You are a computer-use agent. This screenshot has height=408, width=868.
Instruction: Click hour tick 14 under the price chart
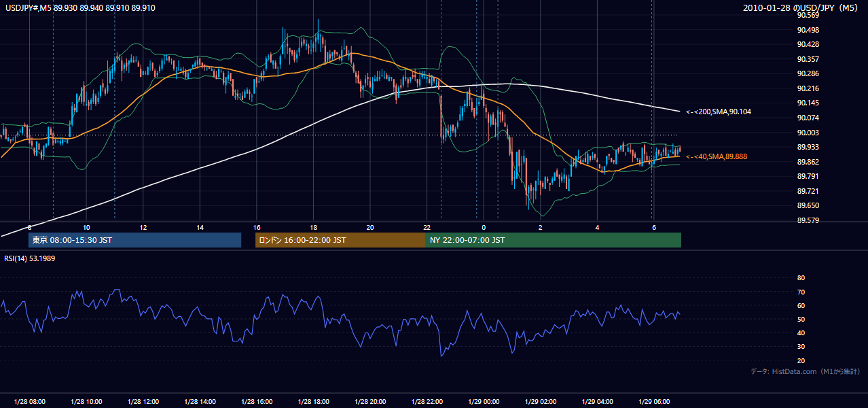coord(200,227)
